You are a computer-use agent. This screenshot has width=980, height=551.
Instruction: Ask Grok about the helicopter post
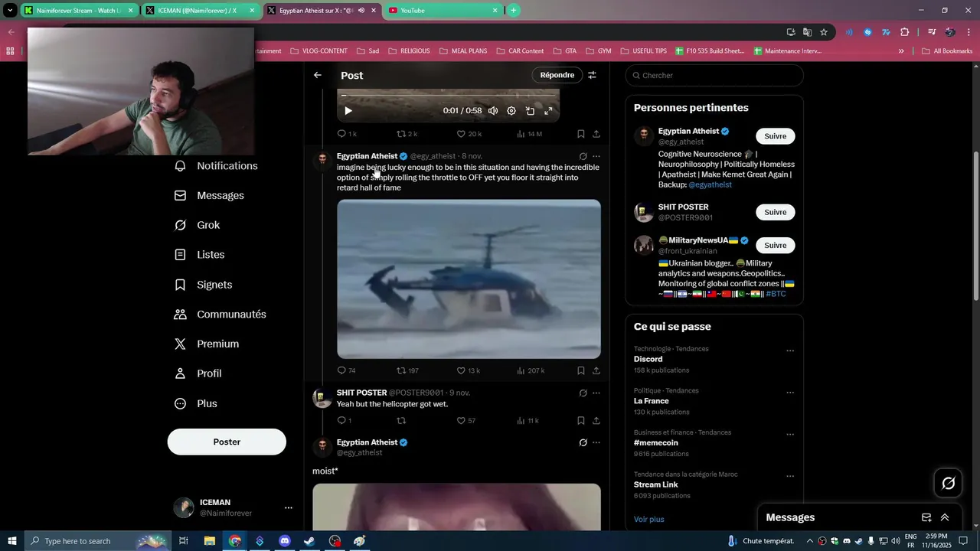583,156
